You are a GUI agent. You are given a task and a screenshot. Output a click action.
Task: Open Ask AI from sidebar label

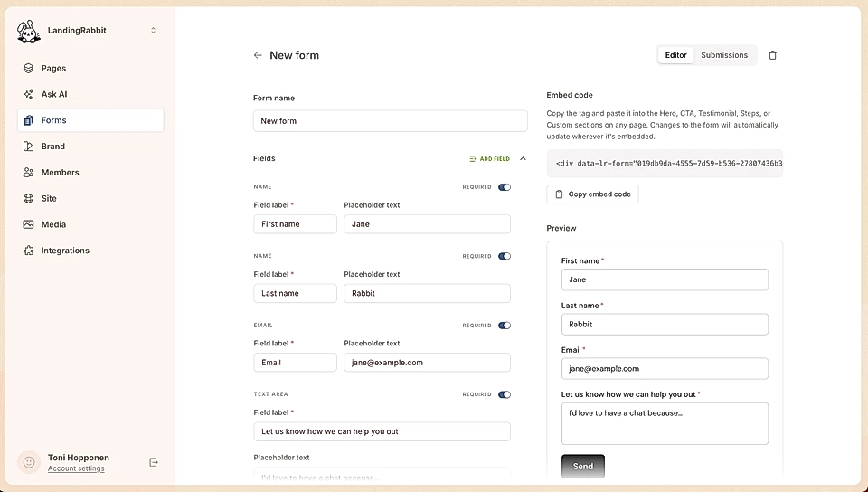[54, 94]
